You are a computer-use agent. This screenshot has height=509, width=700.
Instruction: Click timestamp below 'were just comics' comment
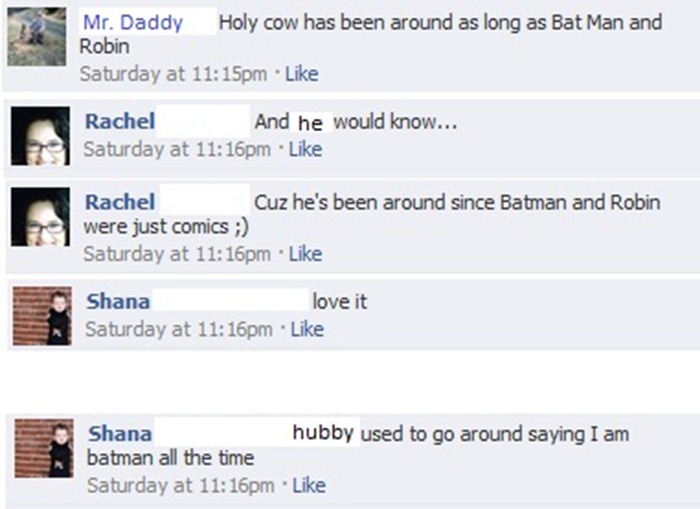point(177,254)
